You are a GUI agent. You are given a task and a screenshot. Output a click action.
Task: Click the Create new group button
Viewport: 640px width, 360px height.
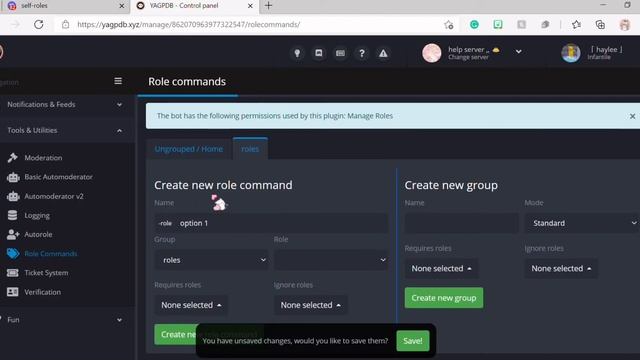pyautogui.click(x=444, y=298)
